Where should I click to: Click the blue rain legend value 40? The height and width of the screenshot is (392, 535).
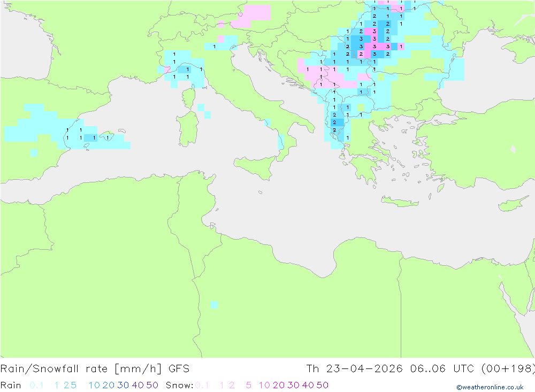(x=138, y=385)
